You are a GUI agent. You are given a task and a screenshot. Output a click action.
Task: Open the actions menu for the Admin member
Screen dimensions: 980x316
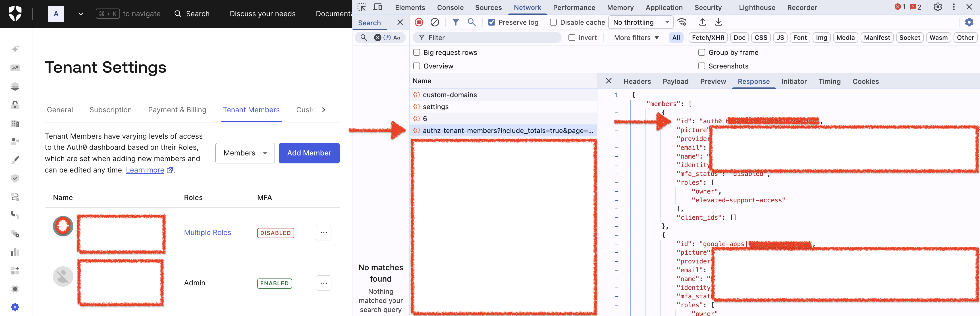coord(324,283)
